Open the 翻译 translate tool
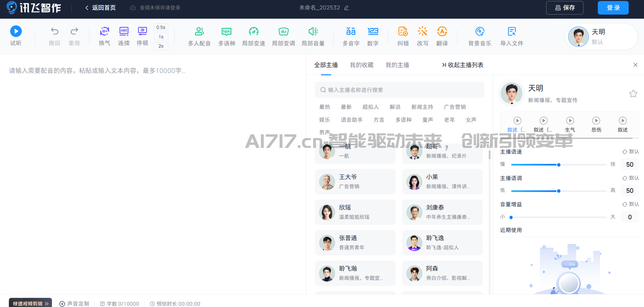This screenshot has width=644, height=307. (442, 36)
